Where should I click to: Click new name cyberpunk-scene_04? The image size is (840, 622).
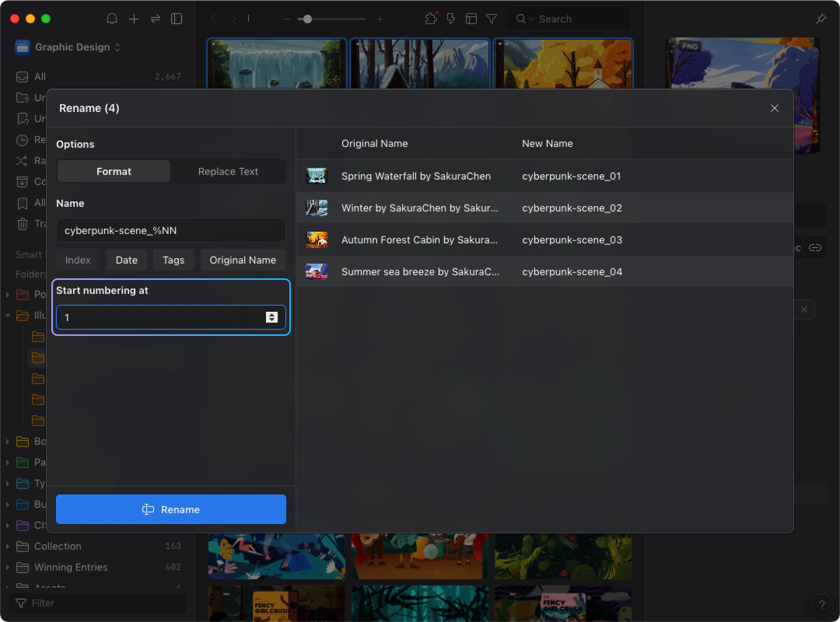[x=572, y=272]
